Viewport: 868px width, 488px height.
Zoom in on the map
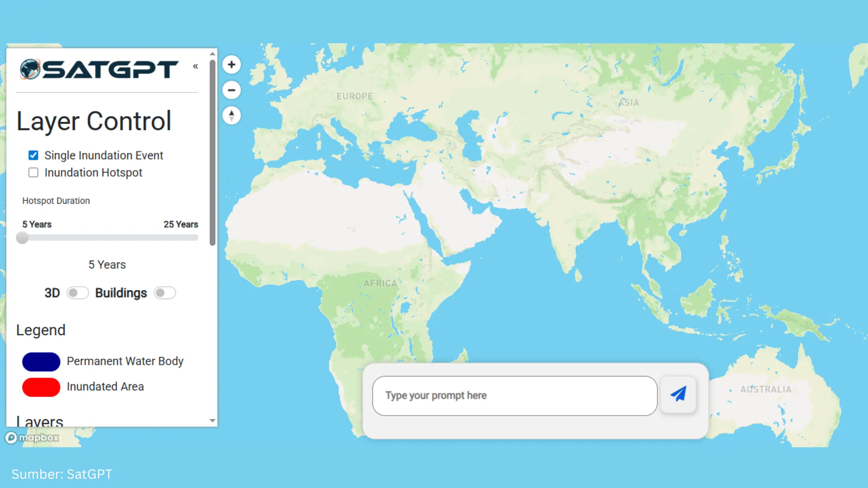pyautogui.click(x=231, y=65)
